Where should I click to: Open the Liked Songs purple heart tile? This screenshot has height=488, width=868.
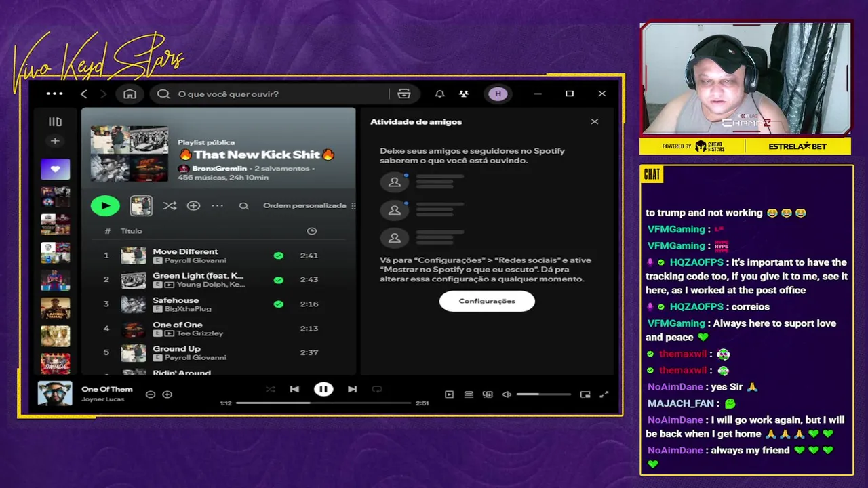tap(55, 169)
